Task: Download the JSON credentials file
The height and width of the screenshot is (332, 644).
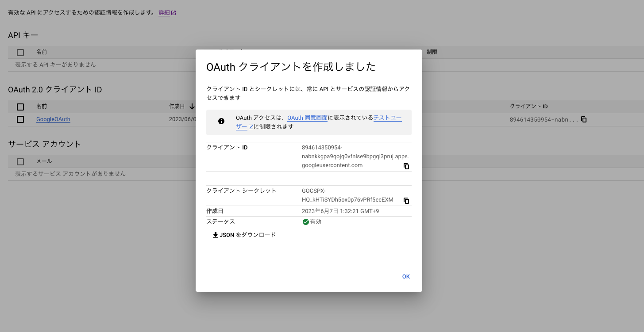Action: coord(244,235)
